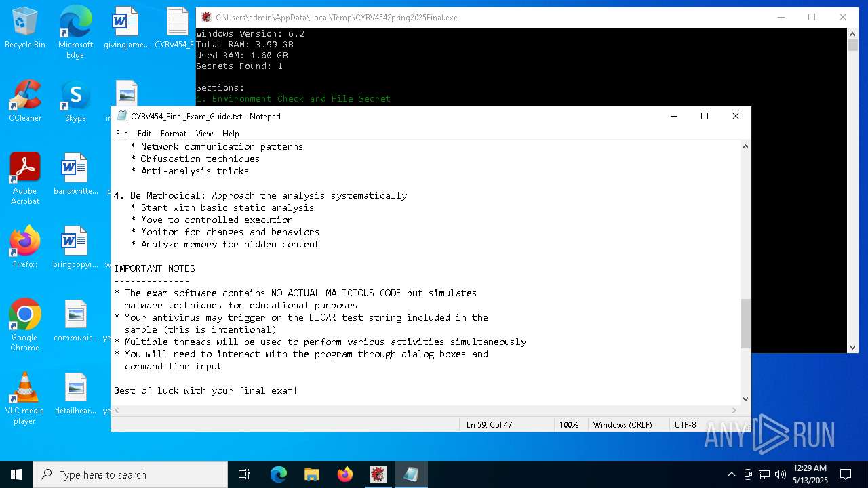Minimize the console exam window
Screen dimensions: 868x488
coord(781,17)
